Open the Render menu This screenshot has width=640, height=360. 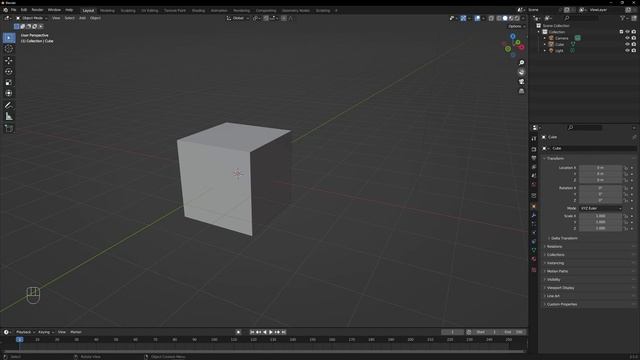tap(37, 10)
